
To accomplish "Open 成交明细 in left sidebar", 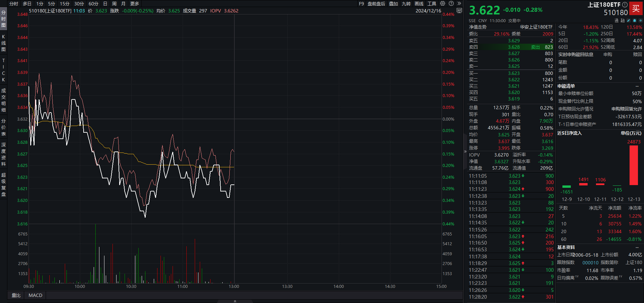I will click(3, 100).
